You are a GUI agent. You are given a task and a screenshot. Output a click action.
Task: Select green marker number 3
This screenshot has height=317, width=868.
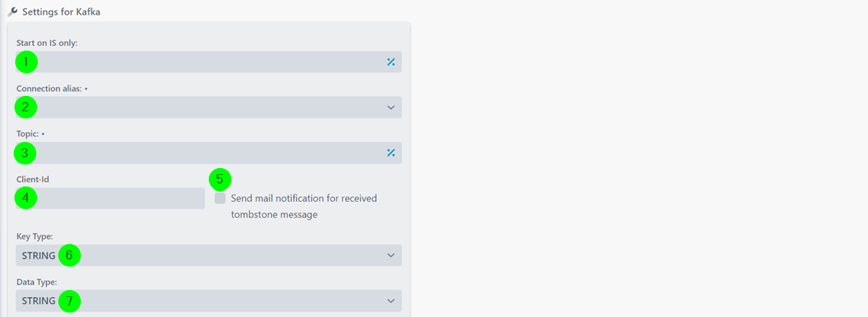(x=25, y=154)
